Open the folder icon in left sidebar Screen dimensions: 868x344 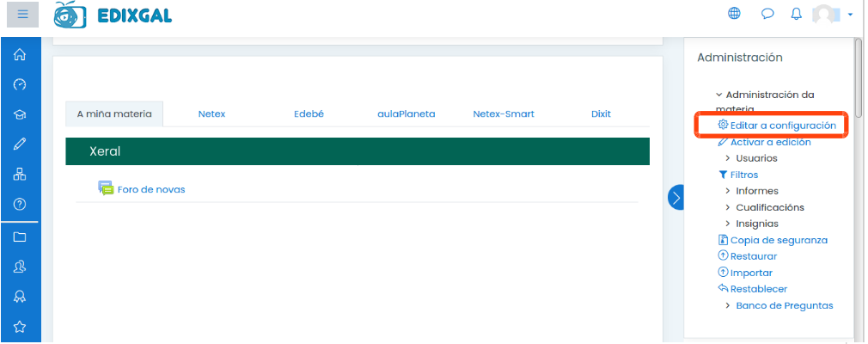tap(21, 236)
